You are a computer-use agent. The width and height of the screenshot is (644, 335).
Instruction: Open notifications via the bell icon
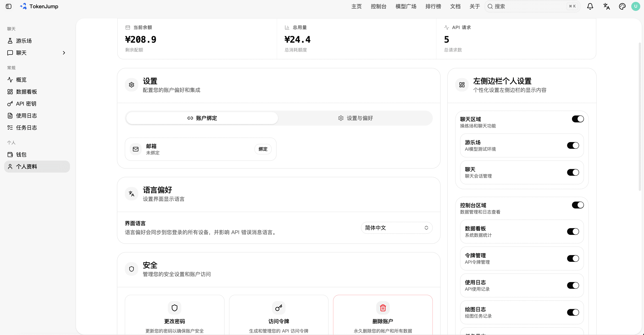(590, 6)
